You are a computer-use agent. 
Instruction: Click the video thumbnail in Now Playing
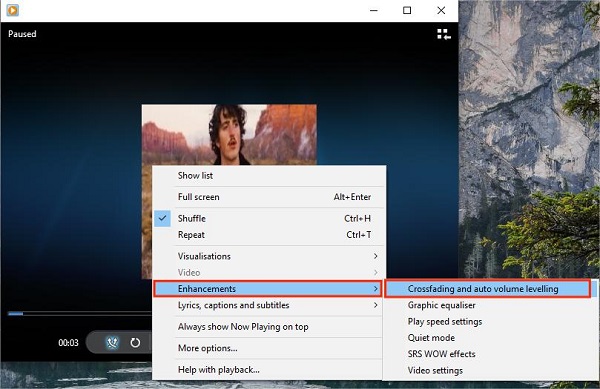click(x=229, y=135)
